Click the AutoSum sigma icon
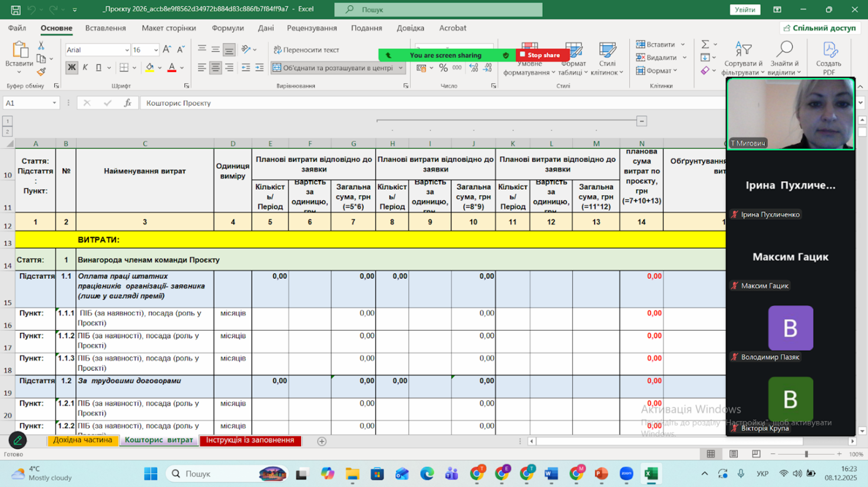This screenshot has width=868, height=487. [x=705, y=44]
